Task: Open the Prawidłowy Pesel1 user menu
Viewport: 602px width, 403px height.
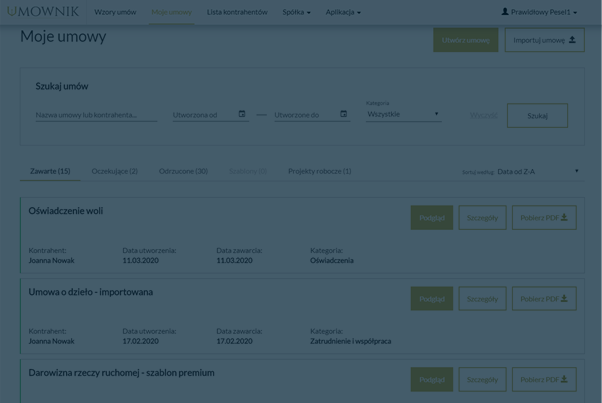Action: click(x=539, y=12)
